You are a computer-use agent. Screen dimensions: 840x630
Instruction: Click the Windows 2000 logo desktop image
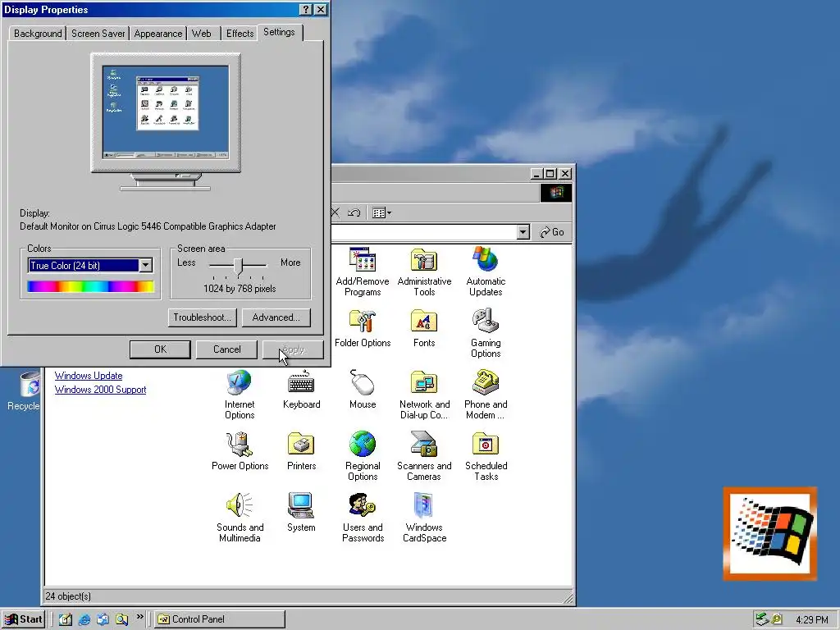click(x=769, y=533)
